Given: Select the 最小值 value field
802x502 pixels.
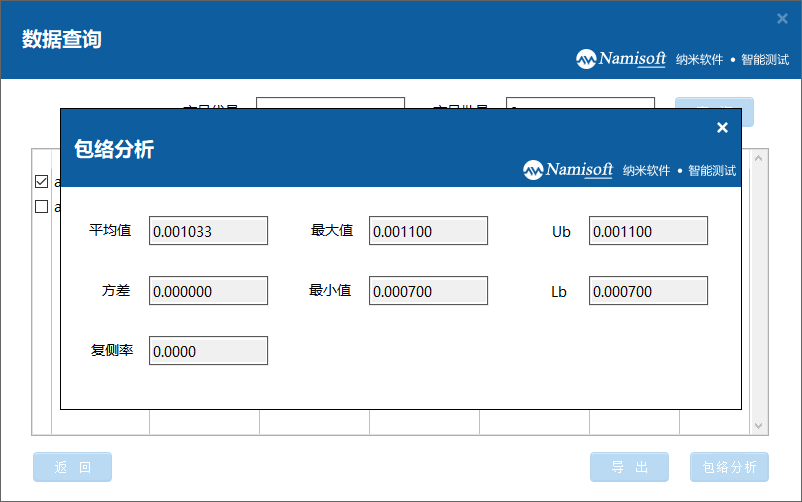Looking at the screenshot, I should (x=428, y=291).
